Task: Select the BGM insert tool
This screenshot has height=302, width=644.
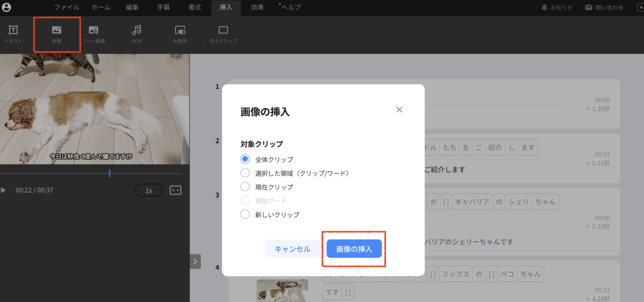Action: click(x=136, y=35)
